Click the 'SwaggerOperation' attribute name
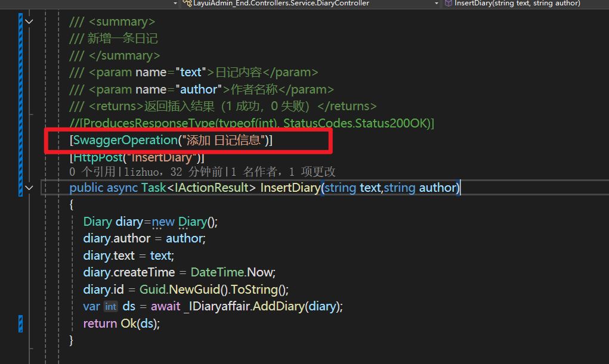 tap(125, 140)
